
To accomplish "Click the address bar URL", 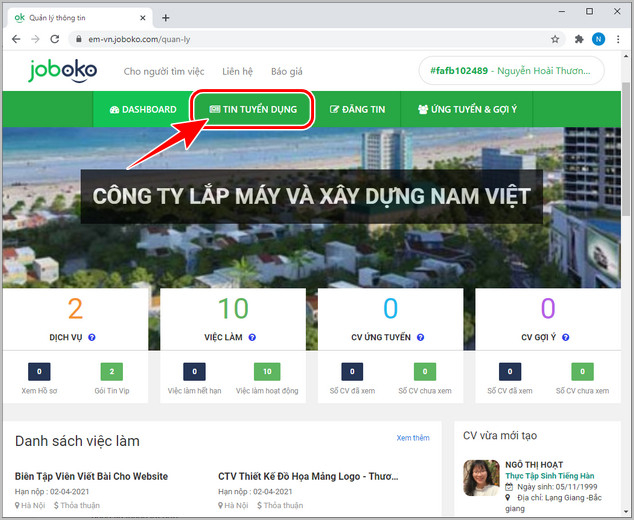I will [139, 39].
